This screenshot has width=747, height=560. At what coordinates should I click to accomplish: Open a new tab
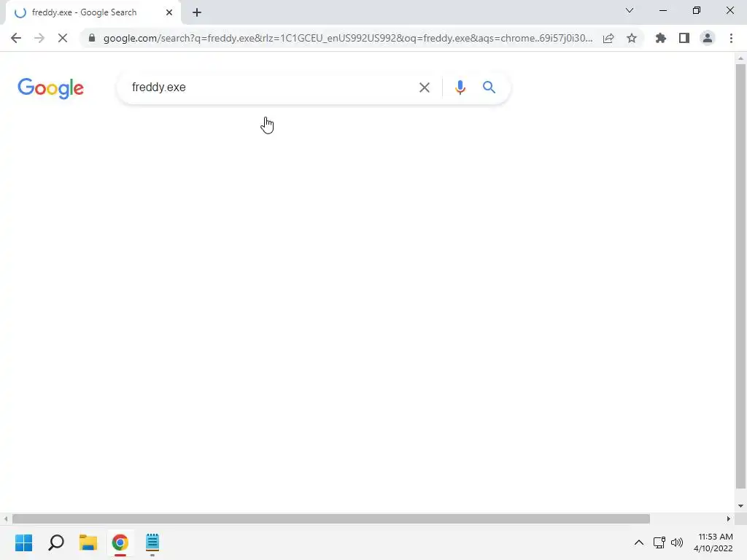pos(197,13)
